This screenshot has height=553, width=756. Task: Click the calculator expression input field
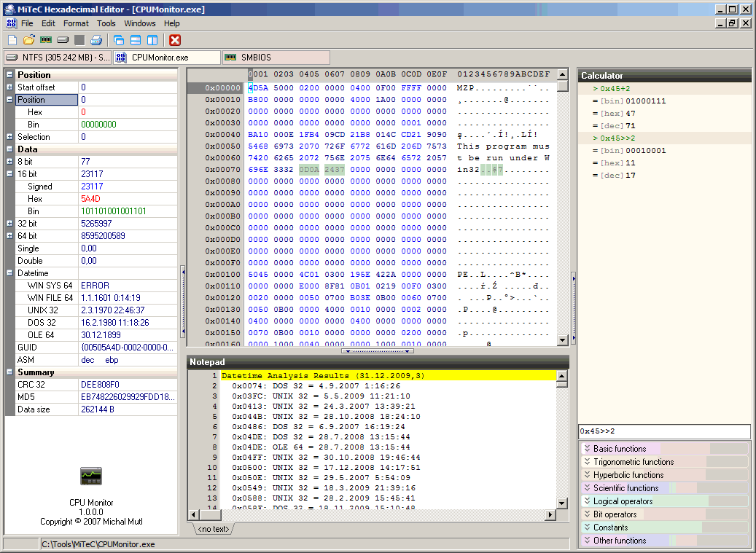[x=663, y=431]
